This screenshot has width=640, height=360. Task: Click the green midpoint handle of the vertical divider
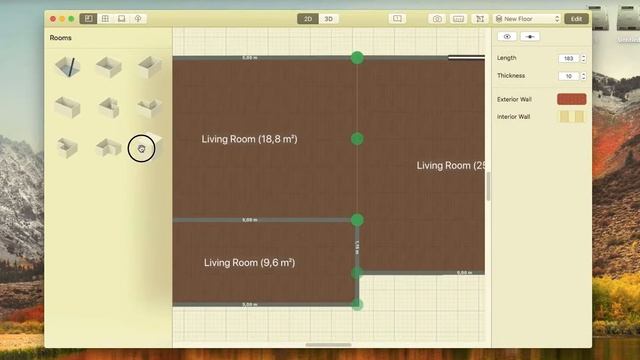tap(357, 139)
